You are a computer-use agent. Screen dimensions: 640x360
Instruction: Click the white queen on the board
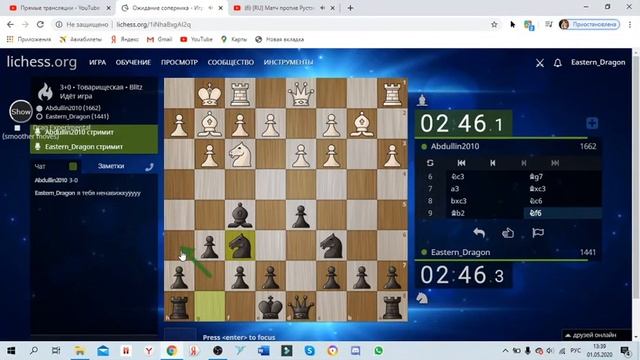301,93
